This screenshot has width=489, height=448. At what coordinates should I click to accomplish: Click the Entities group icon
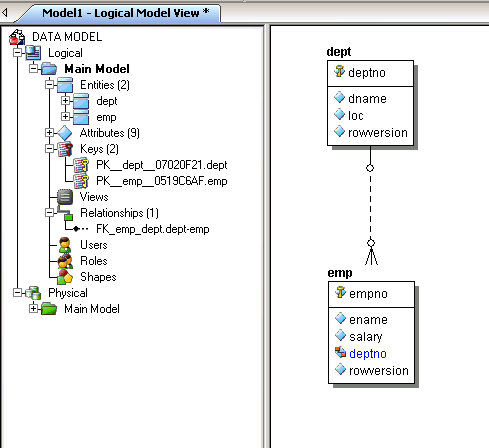(x=65, y=85)
